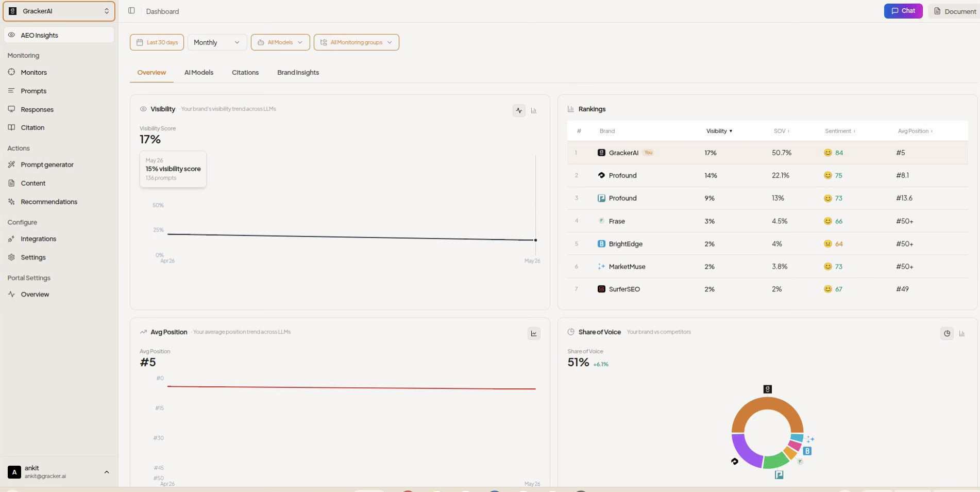Click the calendar icon in date filter
The width and height of the screenshot is (980, 492).
tap(140, 42)
